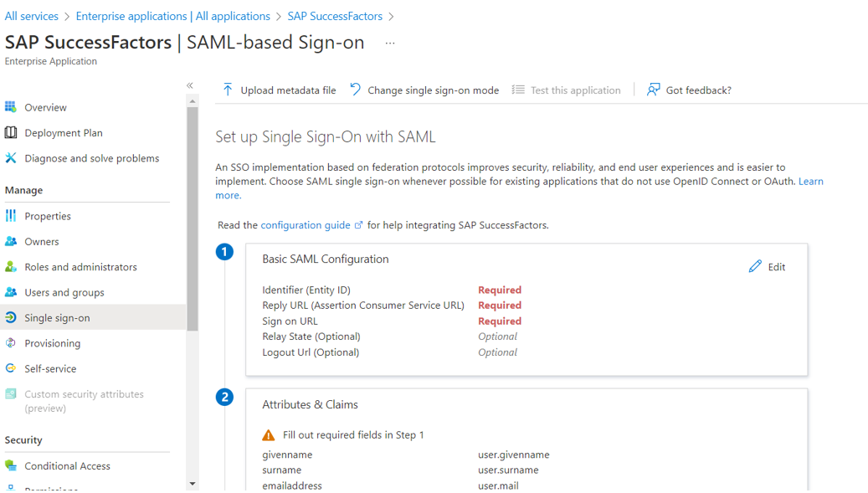The image size is (868, 493).
Task: Collapse the sidebar with double chevron
Action: 190,85
